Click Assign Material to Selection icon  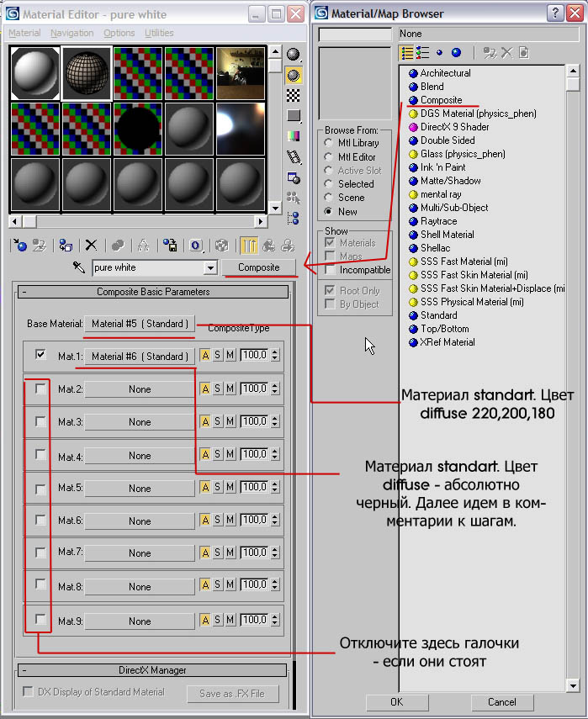[66, 246]
